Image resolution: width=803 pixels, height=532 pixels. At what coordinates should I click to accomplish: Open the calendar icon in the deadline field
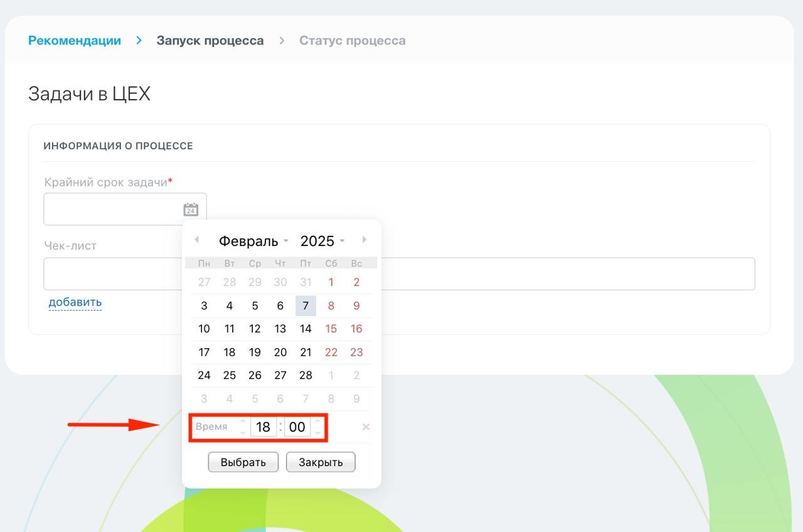(191, 210)
